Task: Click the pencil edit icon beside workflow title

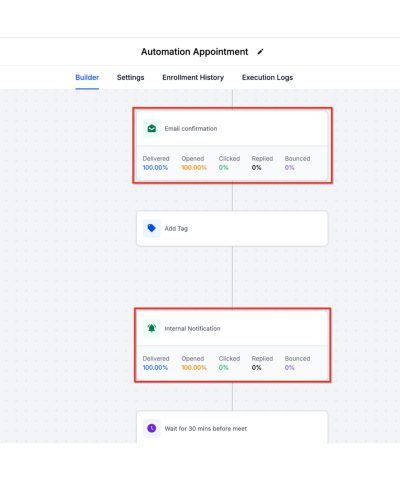Action: [x=260, y=52]
